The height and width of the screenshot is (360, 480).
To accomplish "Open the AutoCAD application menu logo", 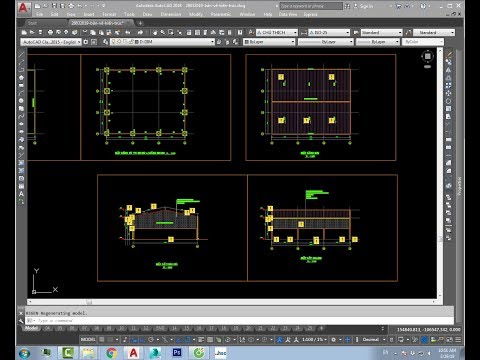I will (x=23, y=7).
